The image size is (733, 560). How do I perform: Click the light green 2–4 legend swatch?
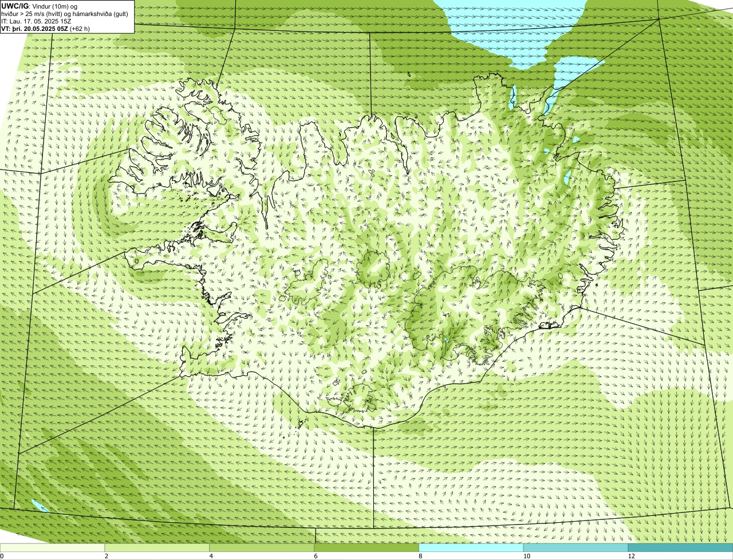click(157, 547)
